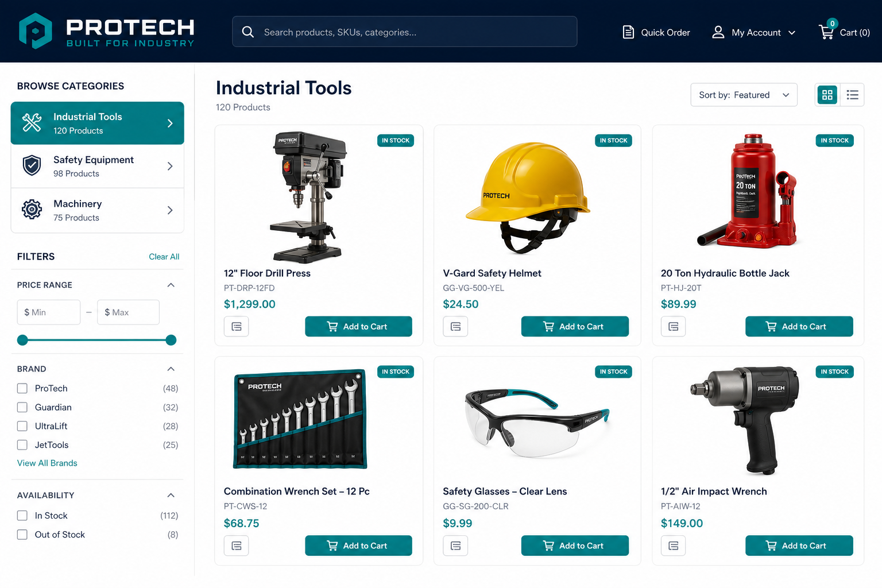Open details icon for 12" Floor Drill Press
Screen dimensions: 882x588
point(237,327)
